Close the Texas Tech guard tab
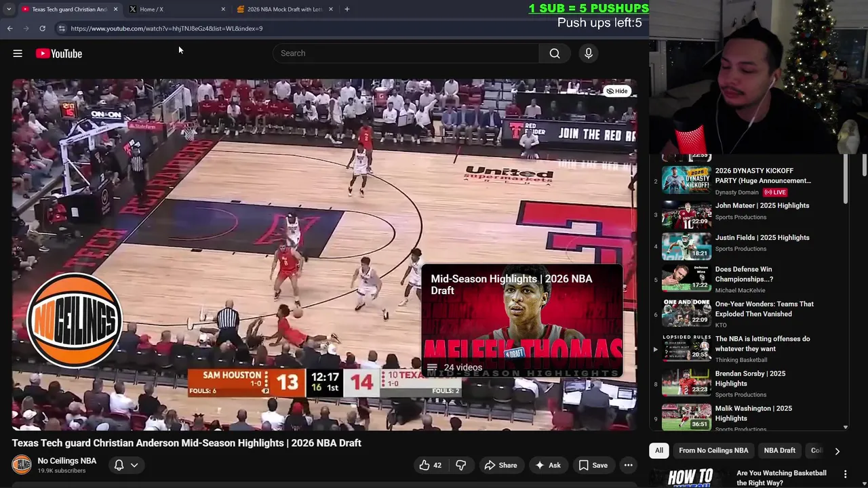Image resolution: width=868 pixels, height=488 pixels. pos(115,9)
